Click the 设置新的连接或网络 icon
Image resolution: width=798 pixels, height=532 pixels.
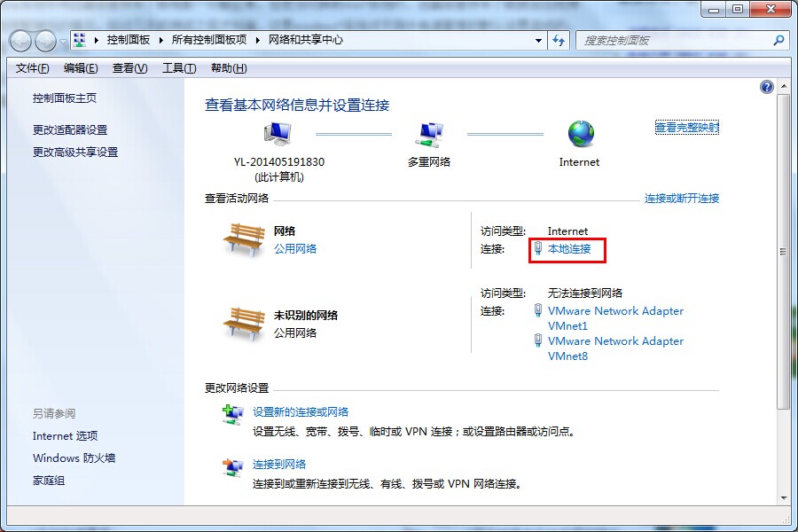pos(233,415)
